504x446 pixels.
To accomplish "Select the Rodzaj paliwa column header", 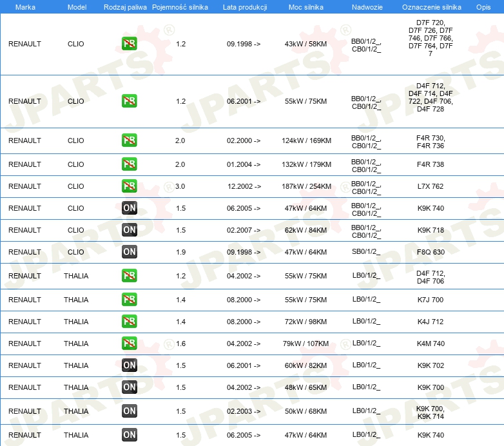I will coord(125,7).
